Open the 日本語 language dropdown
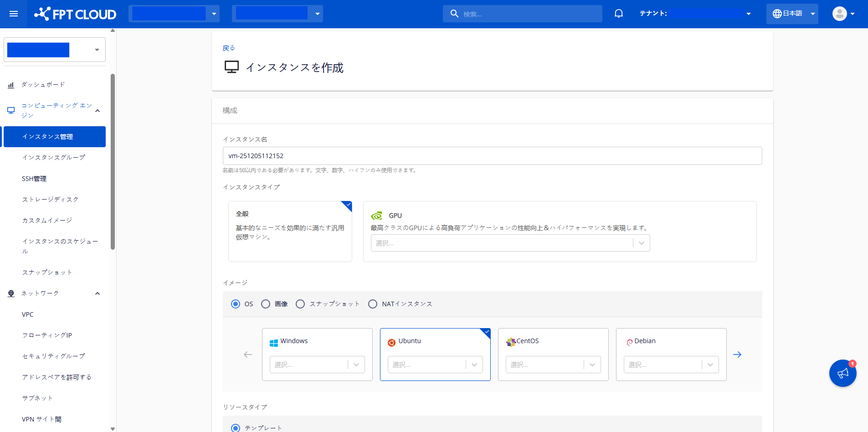This screenshot has width=868, height=432. [x=792, y=14]
